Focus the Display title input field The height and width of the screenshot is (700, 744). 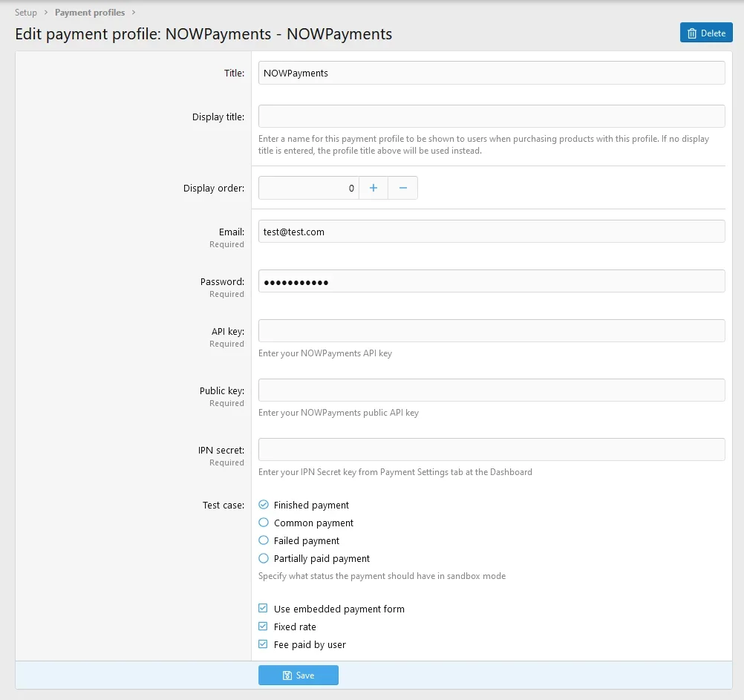pyautogui.click(x=491, y=116)
